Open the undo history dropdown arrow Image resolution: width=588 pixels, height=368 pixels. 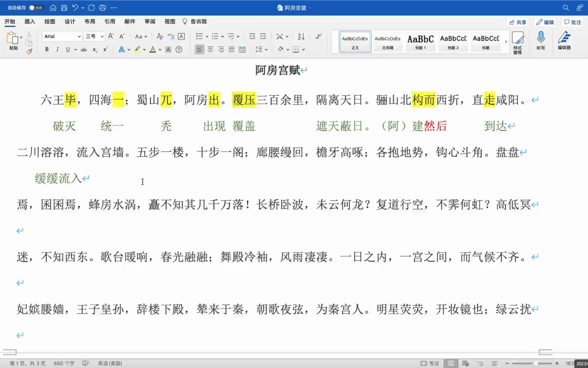[83, 7]
